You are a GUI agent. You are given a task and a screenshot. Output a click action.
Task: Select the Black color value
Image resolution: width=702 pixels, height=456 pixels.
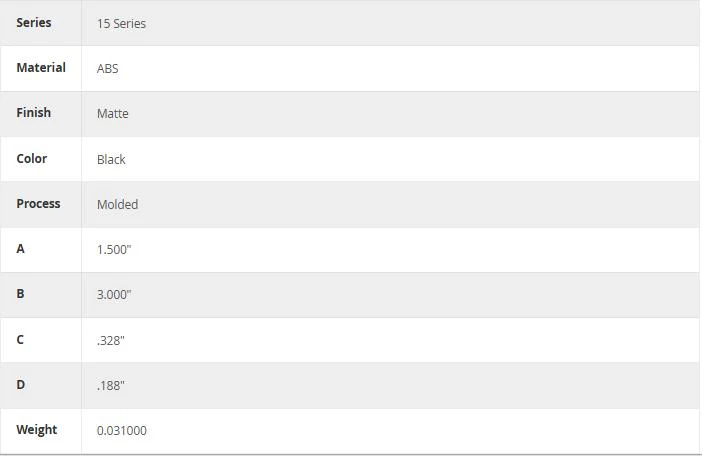111,160
